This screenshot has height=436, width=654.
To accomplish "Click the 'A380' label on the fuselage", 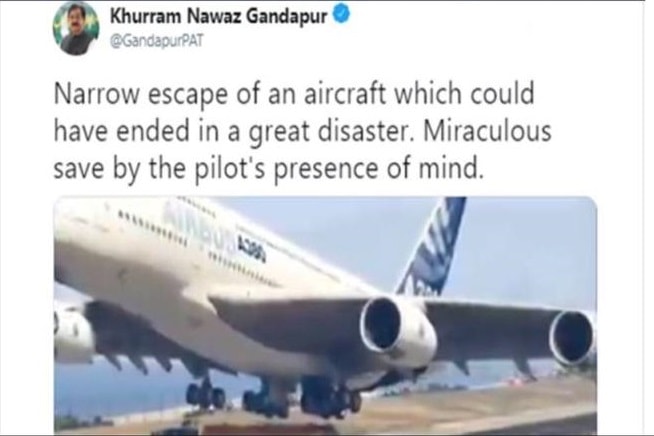I will click(x=251, y=249).
